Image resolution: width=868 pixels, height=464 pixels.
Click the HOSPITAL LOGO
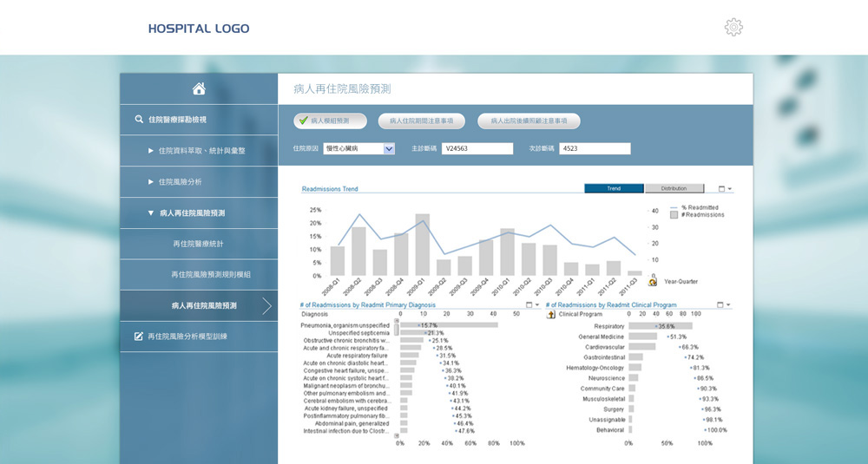[199, 29]
